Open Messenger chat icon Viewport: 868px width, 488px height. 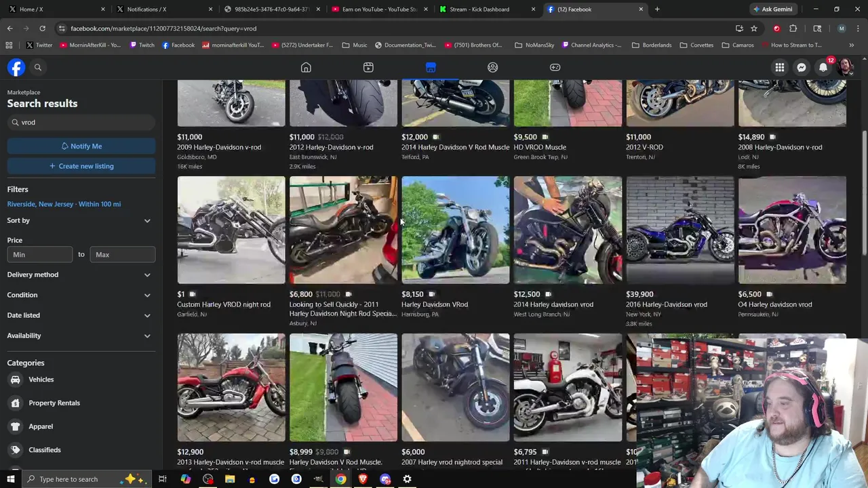802,67
